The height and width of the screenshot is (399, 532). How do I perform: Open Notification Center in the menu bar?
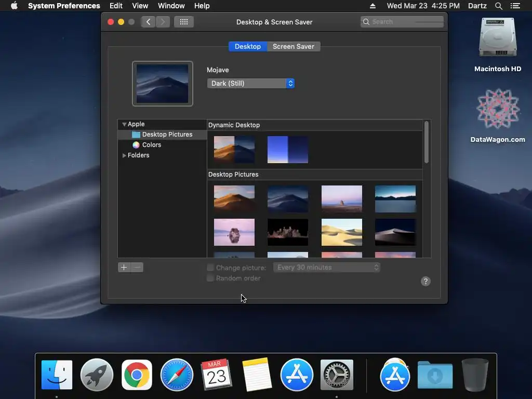coord(515,6)
